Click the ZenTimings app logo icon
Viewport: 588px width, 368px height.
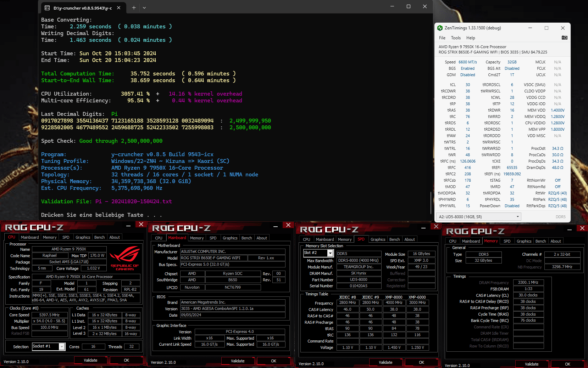pos(440,28)
